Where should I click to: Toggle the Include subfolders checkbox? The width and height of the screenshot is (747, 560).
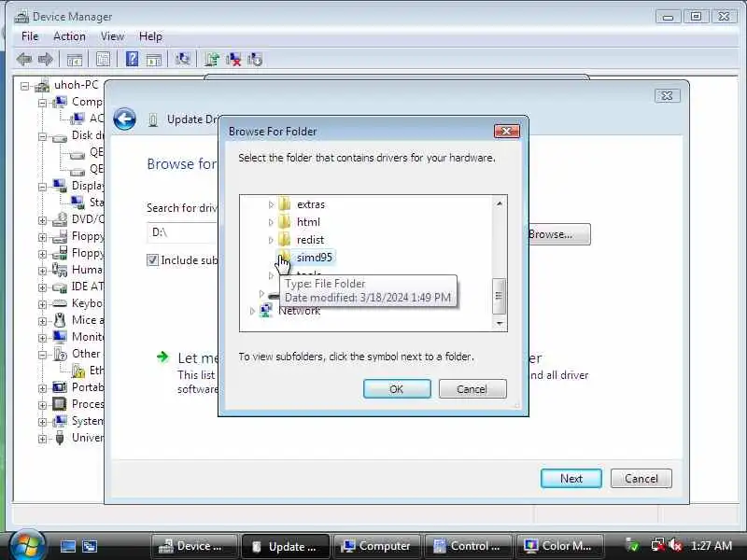(152, 260)
